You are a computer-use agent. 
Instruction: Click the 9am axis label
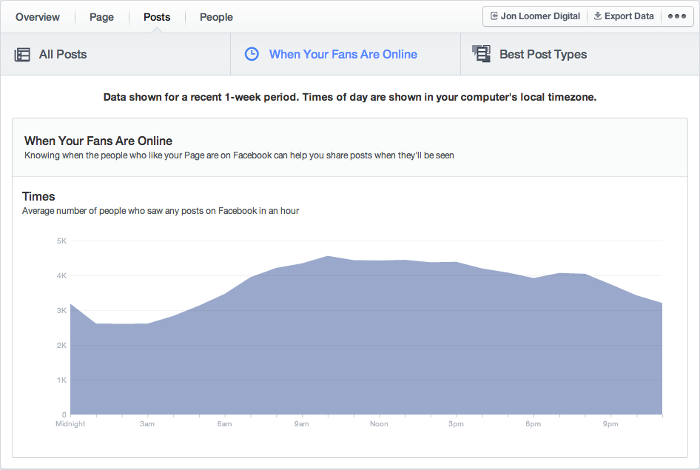(301, 424)
